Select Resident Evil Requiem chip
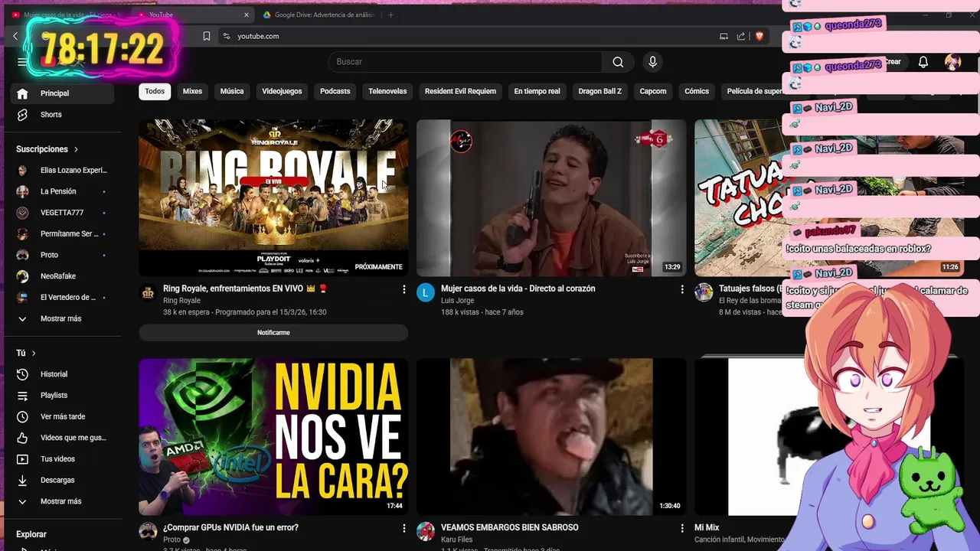This screenshot has height=551, width=980. (x=460, y=91)
